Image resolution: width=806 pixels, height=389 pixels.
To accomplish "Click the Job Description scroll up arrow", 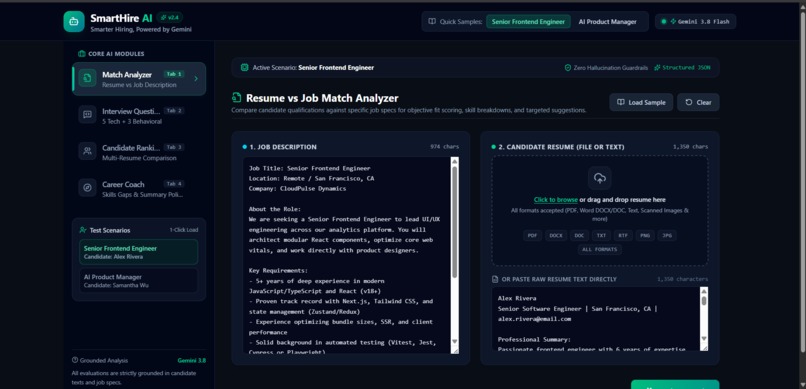I will coord(454,161).
